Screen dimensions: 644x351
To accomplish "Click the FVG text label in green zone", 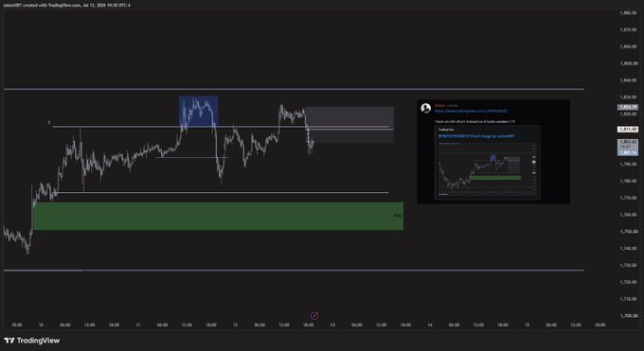I will point(398,216).
